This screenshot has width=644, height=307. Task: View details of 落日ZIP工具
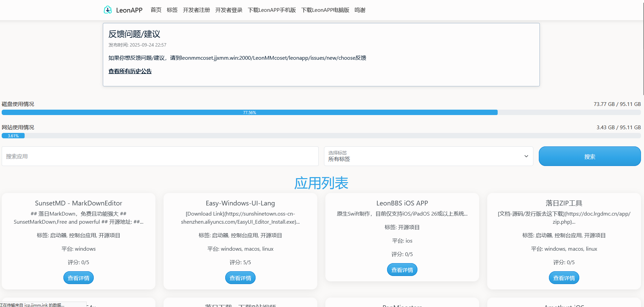tap(564, 277)
